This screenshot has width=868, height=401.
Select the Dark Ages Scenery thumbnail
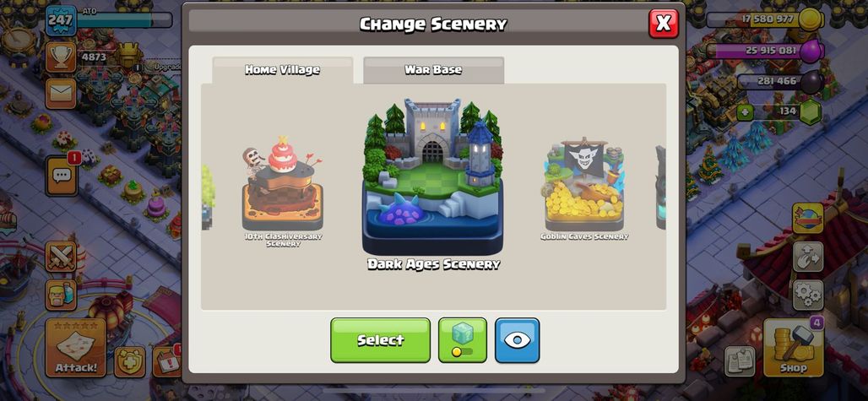(433, 184)
